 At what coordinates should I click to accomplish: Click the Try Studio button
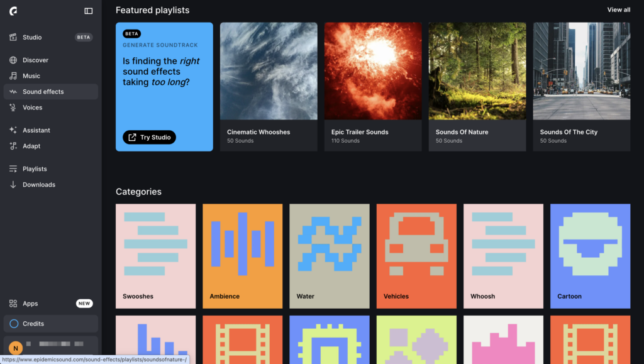pyautogui.click(x=149, y=137)
